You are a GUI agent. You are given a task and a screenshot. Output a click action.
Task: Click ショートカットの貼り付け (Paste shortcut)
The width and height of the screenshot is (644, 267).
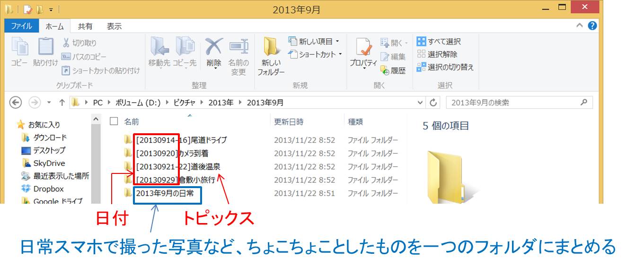tap(101, 70)
